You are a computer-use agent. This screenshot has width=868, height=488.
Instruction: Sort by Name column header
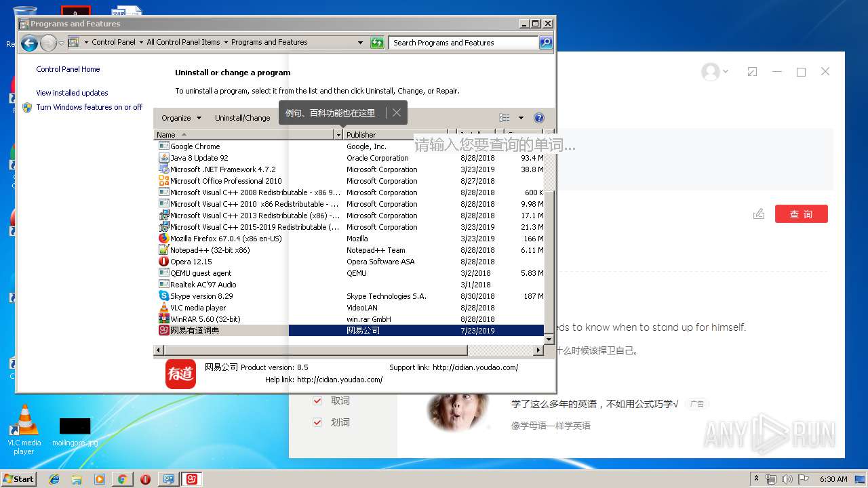click(x=244, y=135)
